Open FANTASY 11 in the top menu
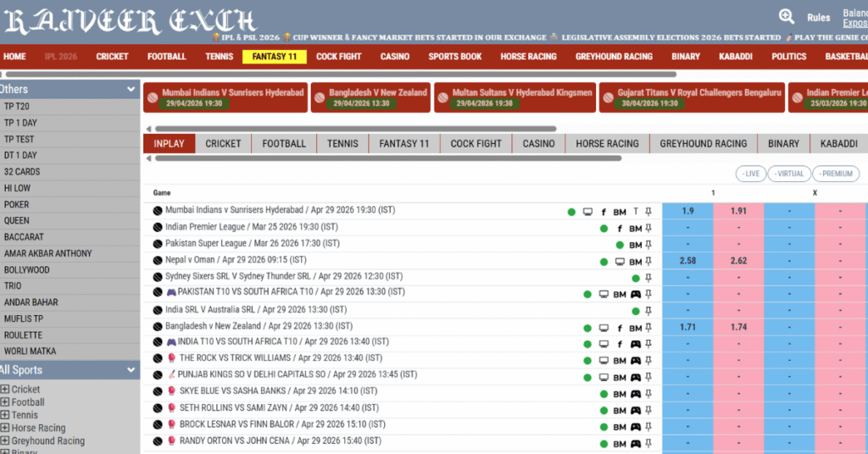The height and width of the screenshot is (454, 868). [274, 57]
